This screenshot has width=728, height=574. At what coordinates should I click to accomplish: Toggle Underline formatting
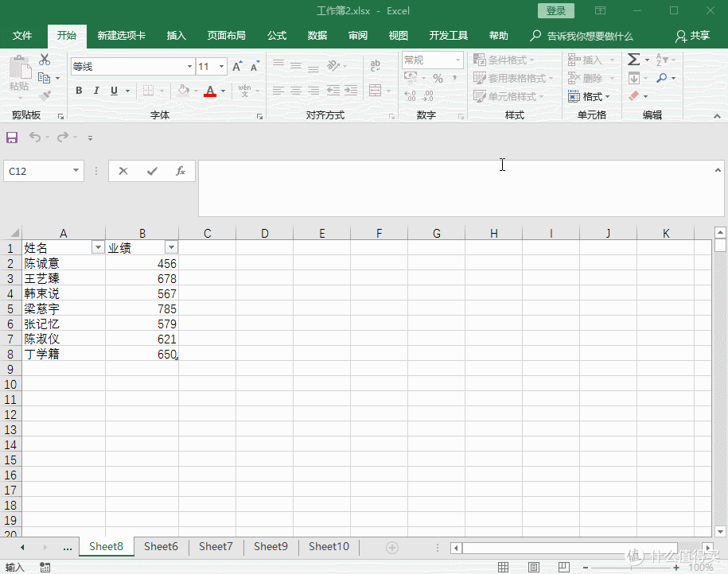click(x=114, y=91)
